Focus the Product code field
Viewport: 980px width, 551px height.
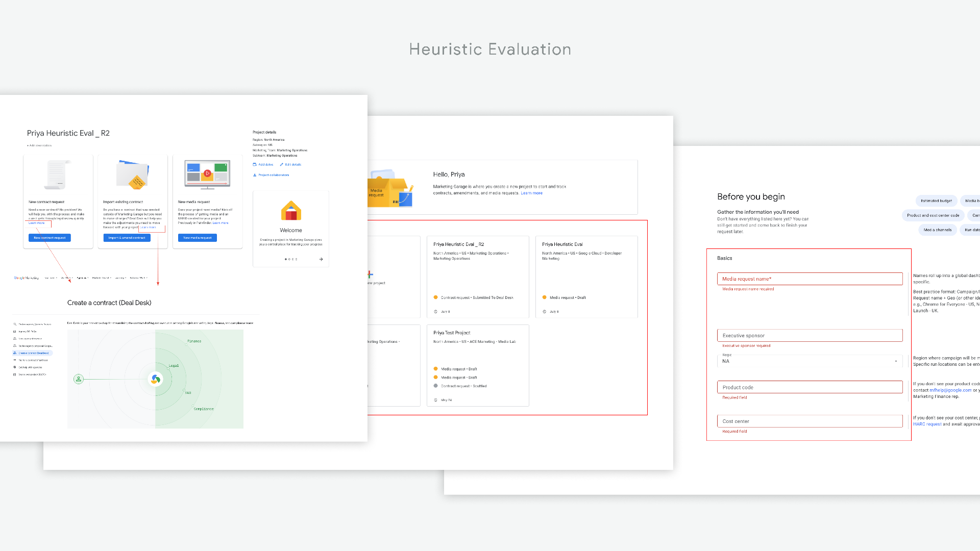810,387
